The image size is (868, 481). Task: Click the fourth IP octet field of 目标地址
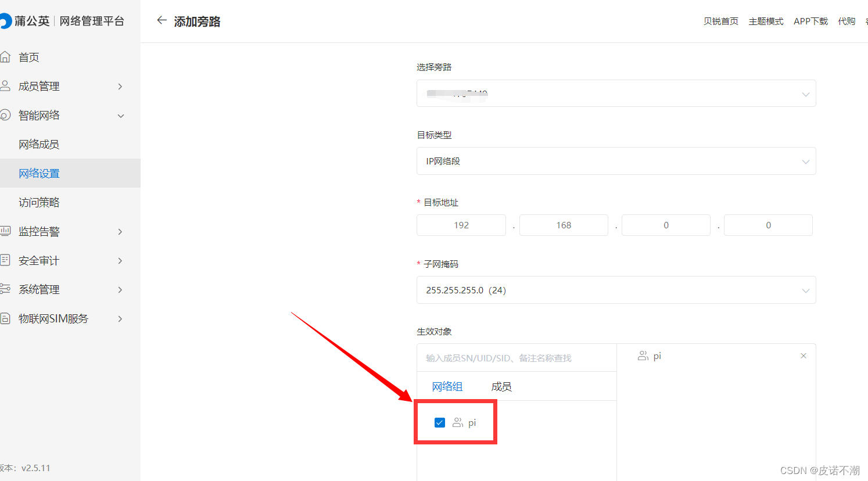point(768,225)
